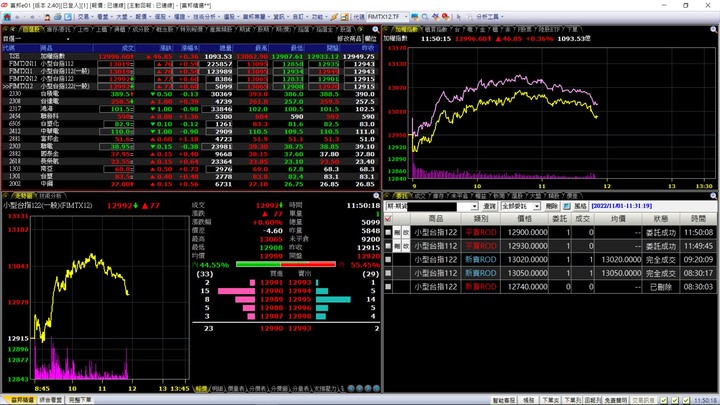
Task: Switch to the 自選股 watchlist tab
Action: (31, 29)
